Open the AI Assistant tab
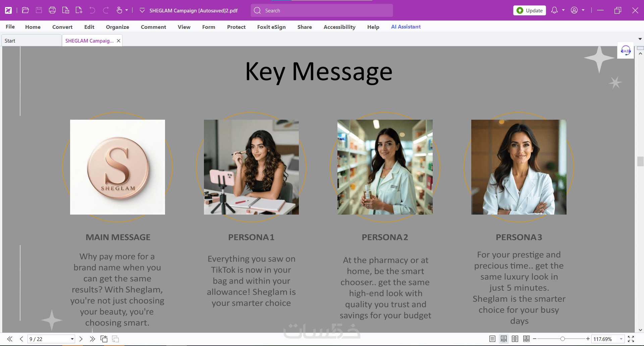Viewport: 644px width, 346px height. pos(406,27)
